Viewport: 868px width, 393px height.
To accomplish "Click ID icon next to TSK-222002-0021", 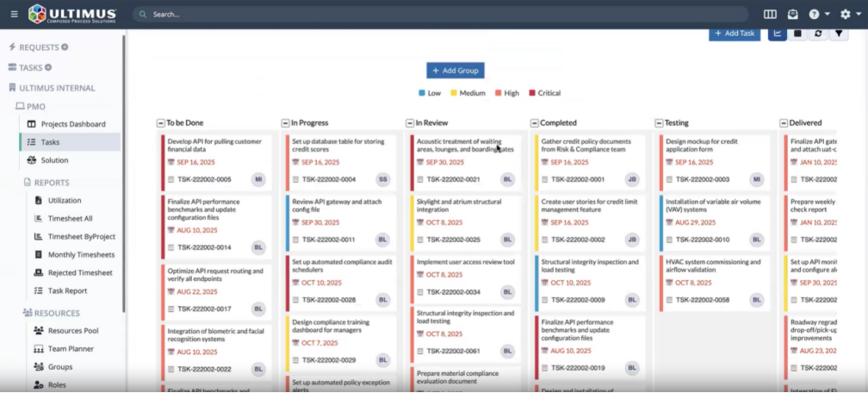I will click(420, 179).
